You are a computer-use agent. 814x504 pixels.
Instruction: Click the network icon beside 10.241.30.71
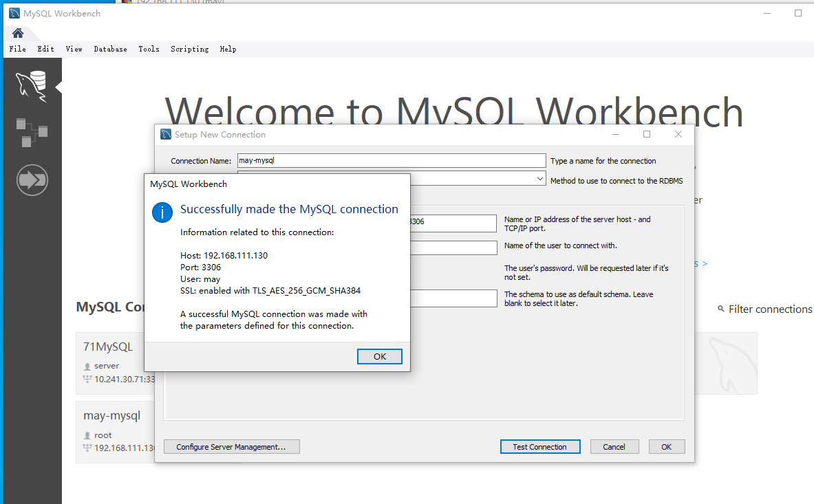[x=87, y=379]
